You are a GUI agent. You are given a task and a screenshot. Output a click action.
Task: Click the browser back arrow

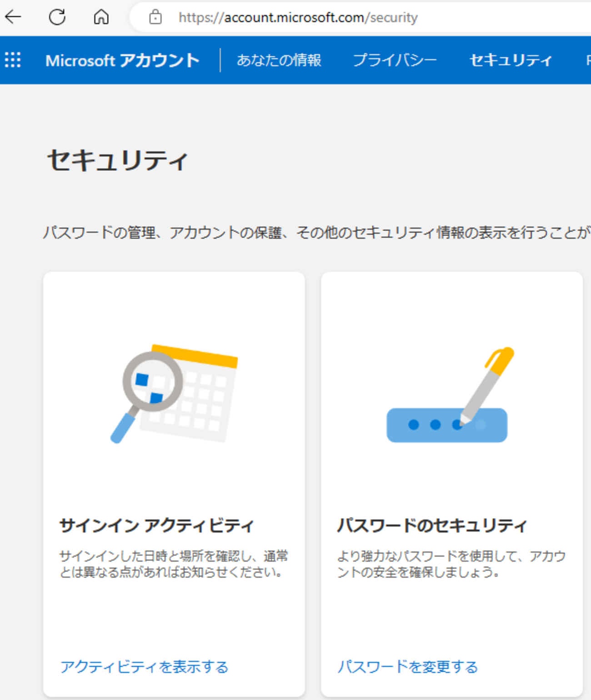click(x=14, y=17)
